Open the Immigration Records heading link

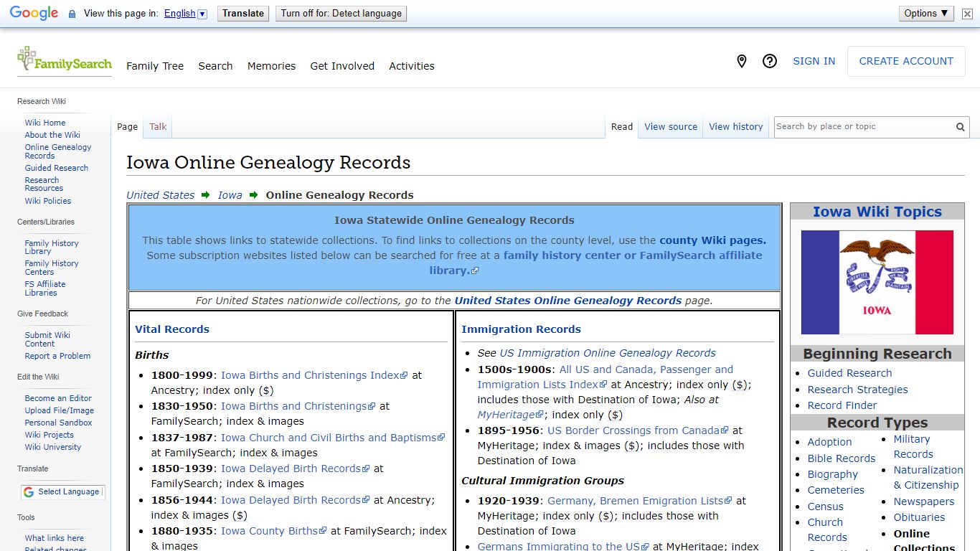pos(521,329)
